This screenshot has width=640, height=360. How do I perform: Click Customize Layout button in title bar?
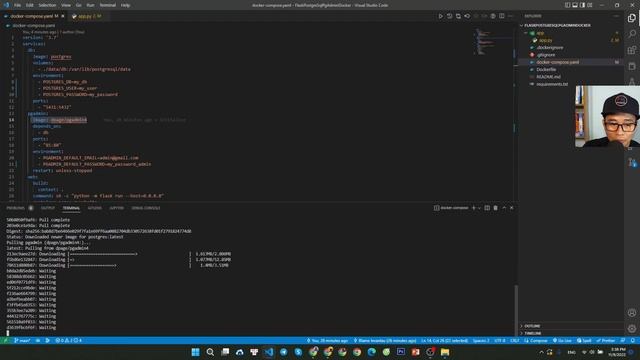point(590,5)
